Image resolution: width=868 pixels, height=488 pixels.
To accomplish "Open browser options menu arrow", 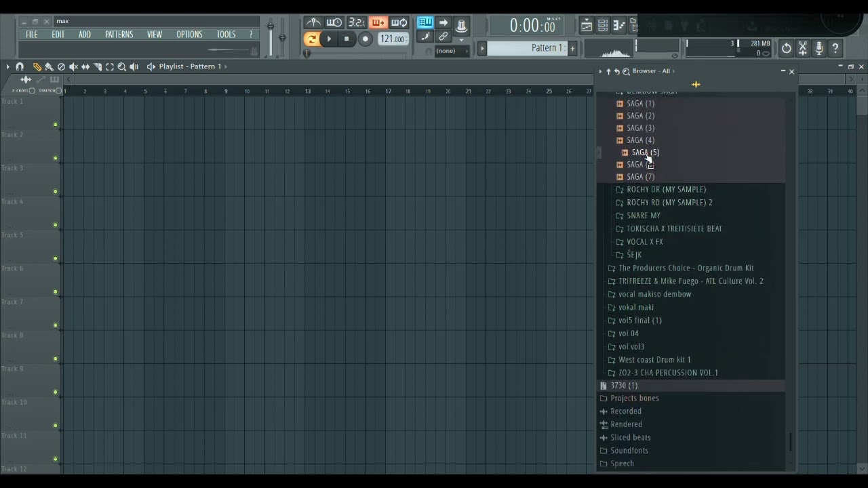I will click(600, 71).
